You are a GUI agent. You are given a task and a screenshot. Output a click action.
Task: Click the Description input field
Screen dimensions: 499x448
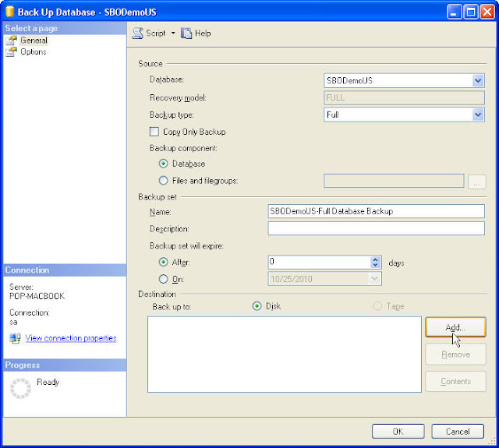[376, 228]
